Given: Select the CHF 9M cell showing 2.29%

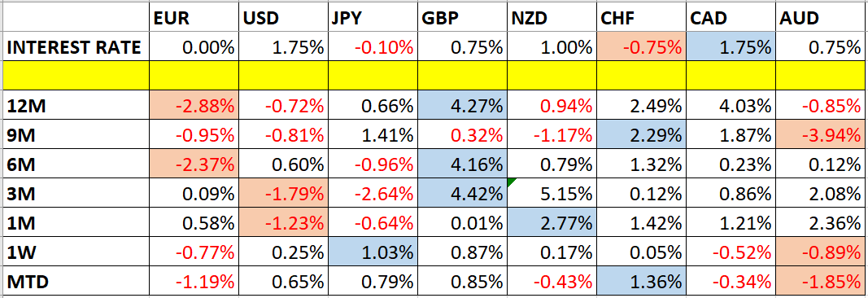Looking at the screenshot, I should click(641, 134).
